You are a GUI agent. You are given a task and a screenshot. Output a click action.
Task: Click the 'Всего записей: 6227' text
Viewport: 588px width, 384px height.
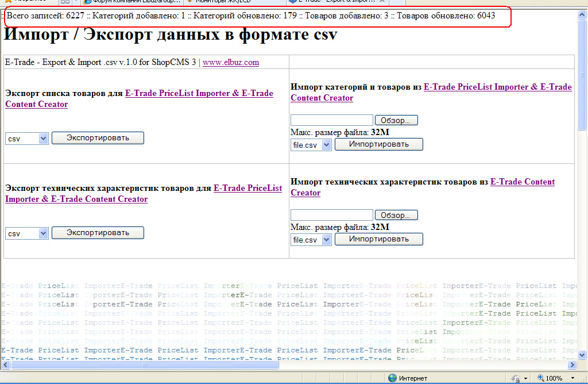click(45, 16)
